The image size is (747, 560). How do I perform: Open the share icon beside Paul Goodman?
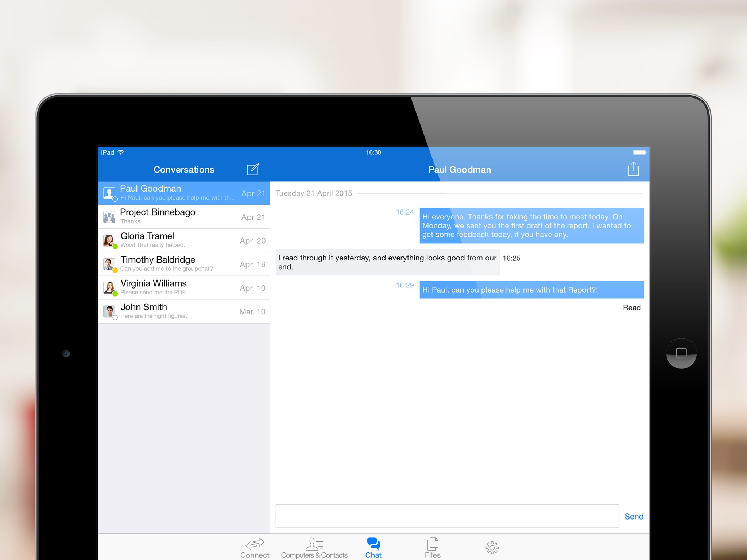(633, 169)
